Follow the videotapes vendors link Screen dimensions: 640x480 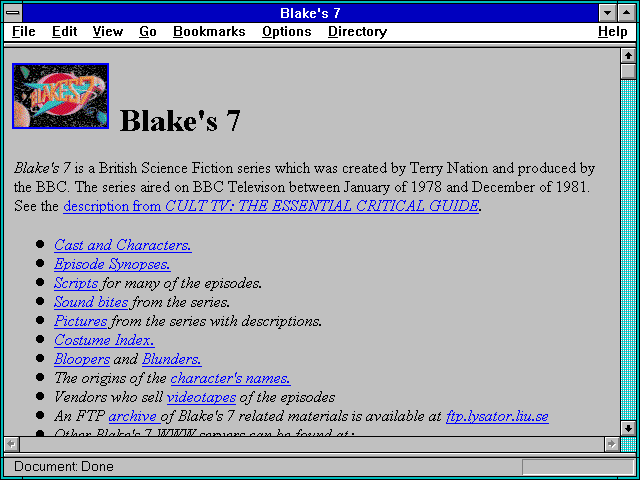pyautogui.click(x=201, y=397)
